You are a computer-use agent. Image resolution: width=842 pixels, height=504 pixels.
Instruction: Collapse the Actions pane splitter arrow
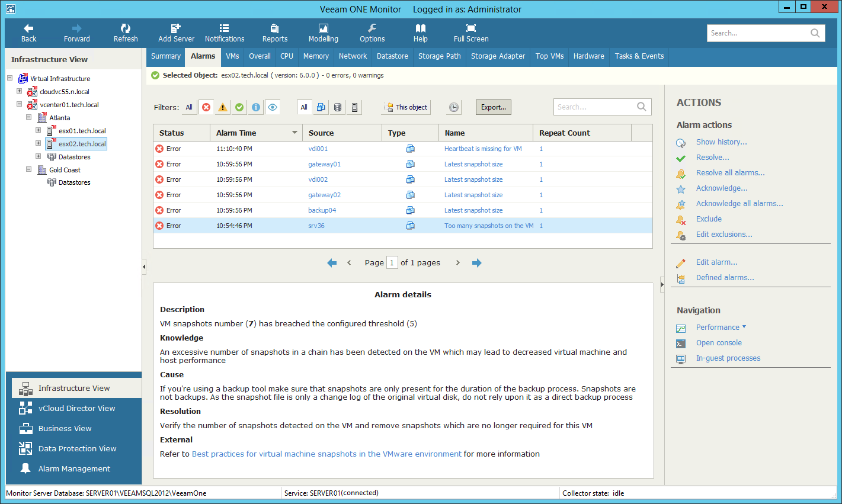pyautogui.click(x=662, y=284)
